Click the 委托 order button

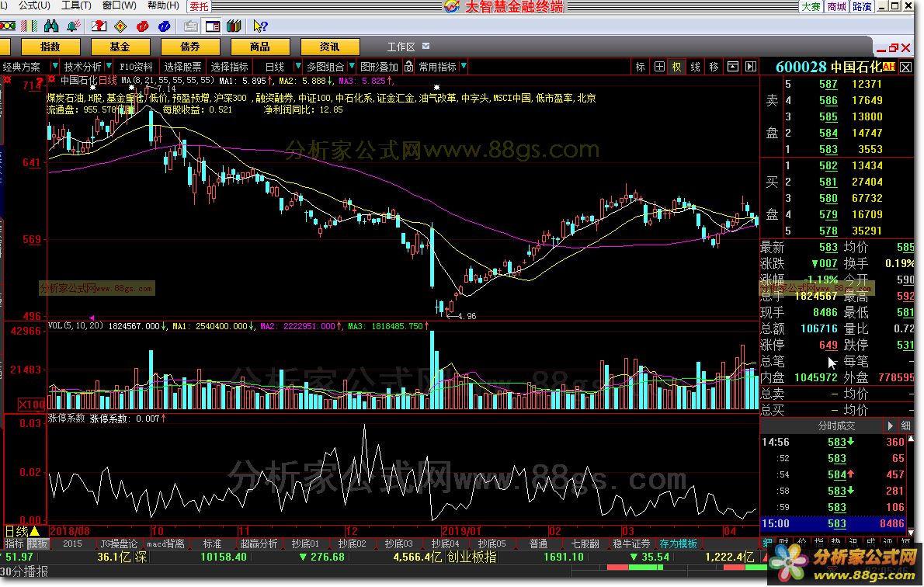pos(199,6)
